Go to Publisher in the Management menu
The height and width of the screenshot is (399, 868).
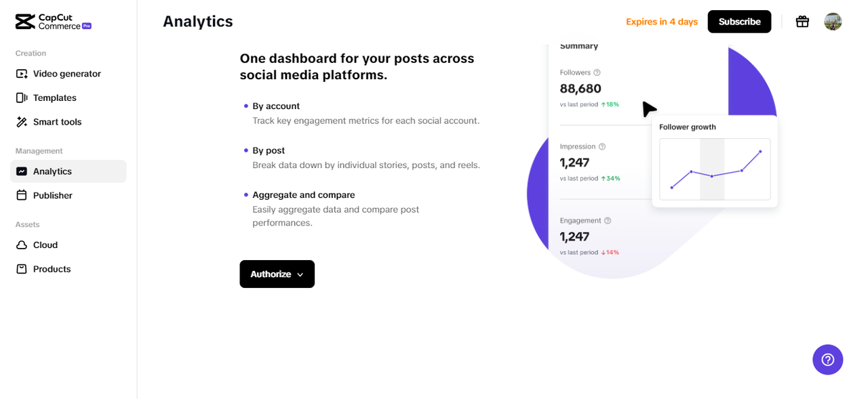[53, 196]
